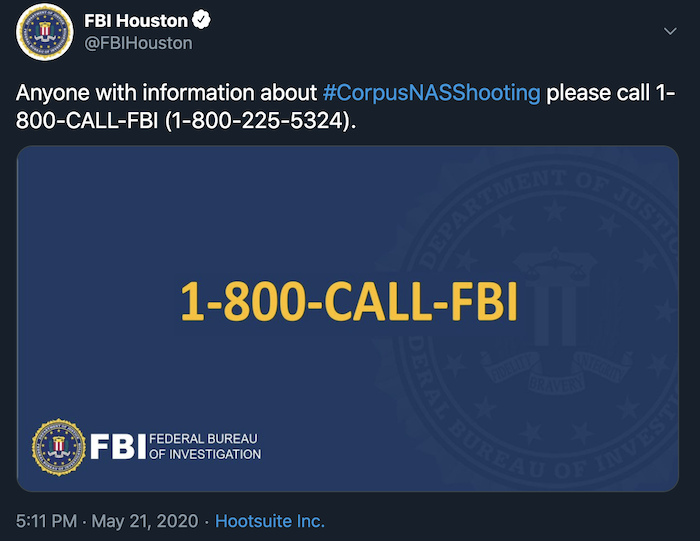Click the gold FBI seal in the image
This screenshot has width=700, height=541.
(59, 447)
